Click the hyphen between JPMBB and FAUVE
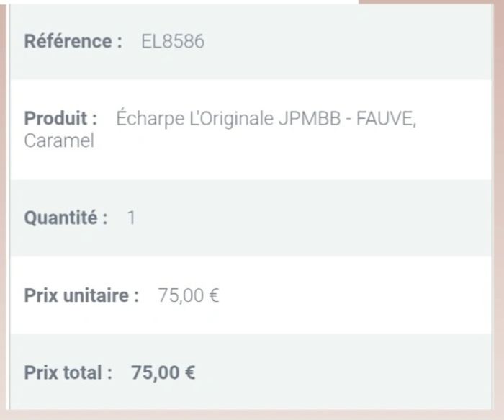504x420 pixels. coord(347,119)
